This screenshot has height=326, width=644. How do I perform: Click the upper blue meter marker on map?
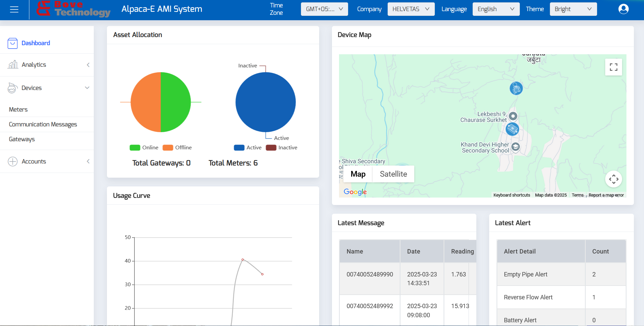coord(516,88)
